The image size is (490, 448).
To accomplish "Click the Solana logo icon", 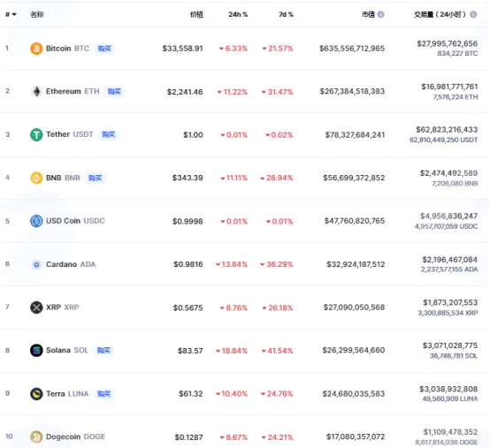I will pos(36,350).
